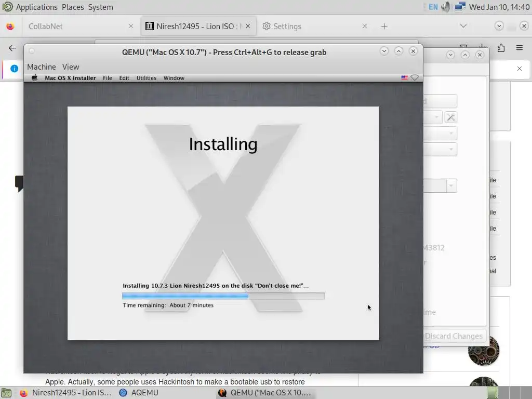Click the clock showing Wed Jan 10, 14:40
The width and height of the screenshot is (532, 399).
tap(499, 7)
